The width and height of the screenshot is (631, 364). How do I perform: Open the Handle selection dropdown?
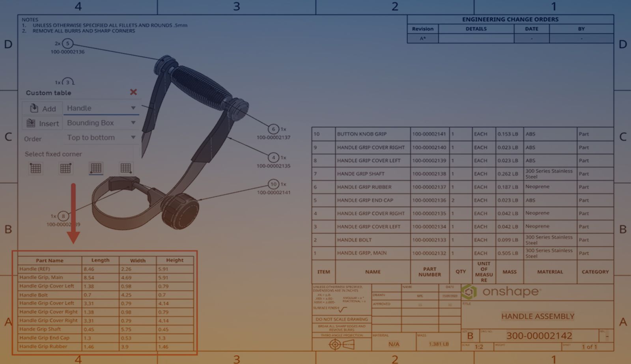pyautogui.click(x=101, y=108)
